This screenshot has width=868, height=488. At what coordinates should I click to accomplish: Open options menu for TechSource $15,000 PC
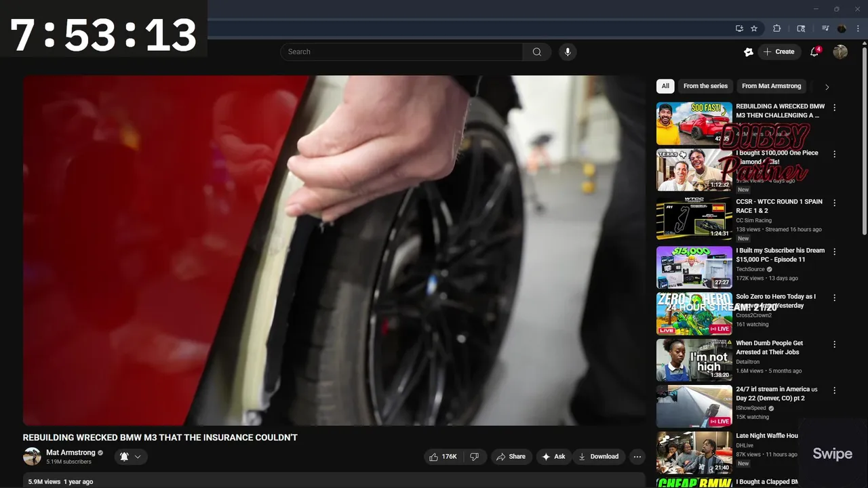click(835, 251)
